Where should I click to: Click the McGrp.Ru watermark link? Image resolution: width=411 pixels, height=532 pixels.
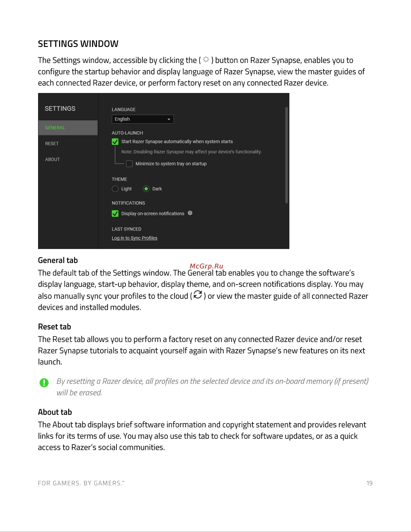206,266
